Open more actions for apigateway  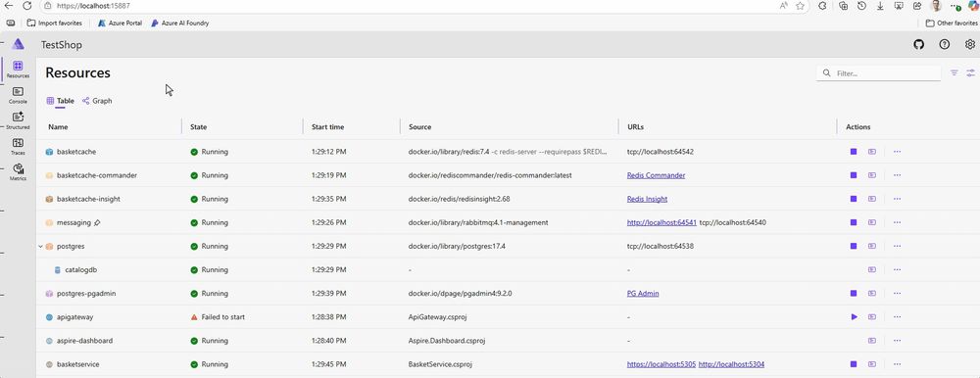tap(897, 316)
